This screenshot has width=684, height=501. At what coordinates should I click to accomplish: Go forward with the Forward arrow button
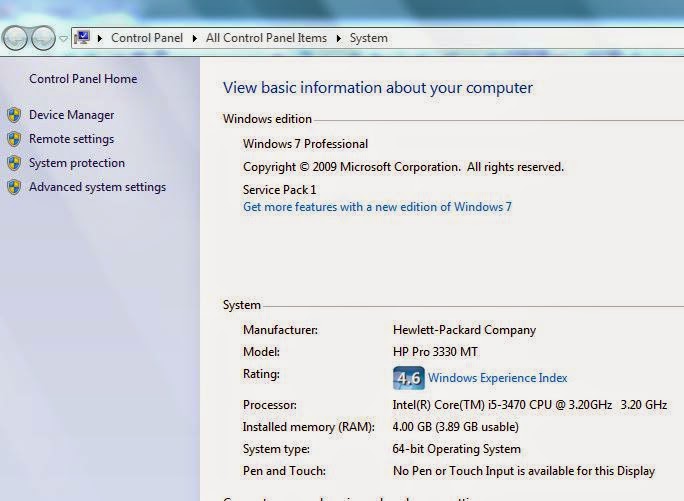coord(44,38)
